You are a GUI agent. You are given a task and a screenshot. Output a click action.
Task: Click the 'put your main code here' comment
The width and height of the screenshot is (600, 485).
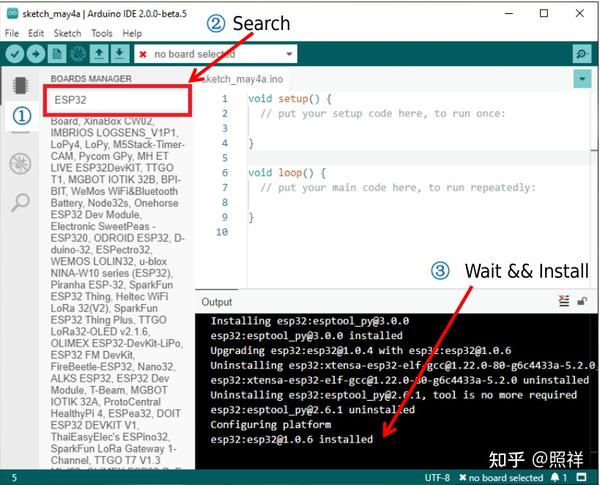(398, 188)
